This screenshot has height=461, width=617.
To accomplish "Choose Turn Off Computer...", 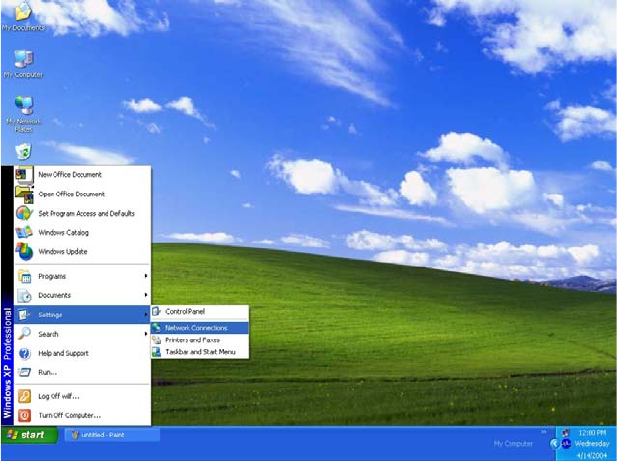I will click(82, 415).
